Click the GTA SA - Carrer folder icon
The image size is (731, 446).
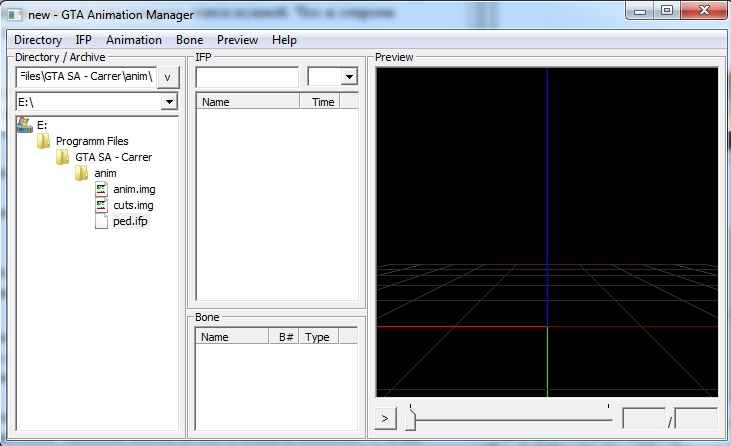(62, 157)
